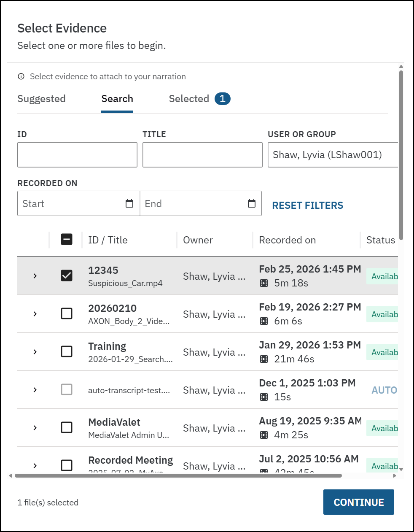Viewport: 414px width, 532px height.
Task: Click film icon beside 15s duration
Action: 264,397
